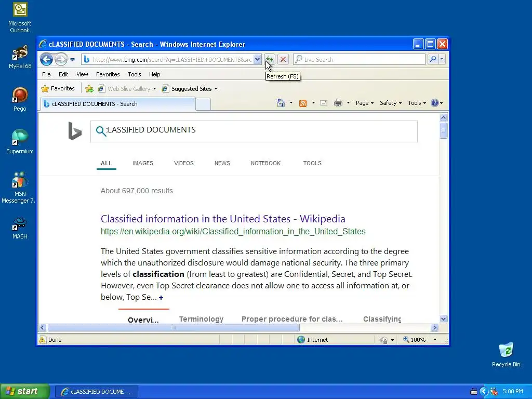Select the Terminology section tab
This screenshot has height=399, width=532.
coord(201,319)
